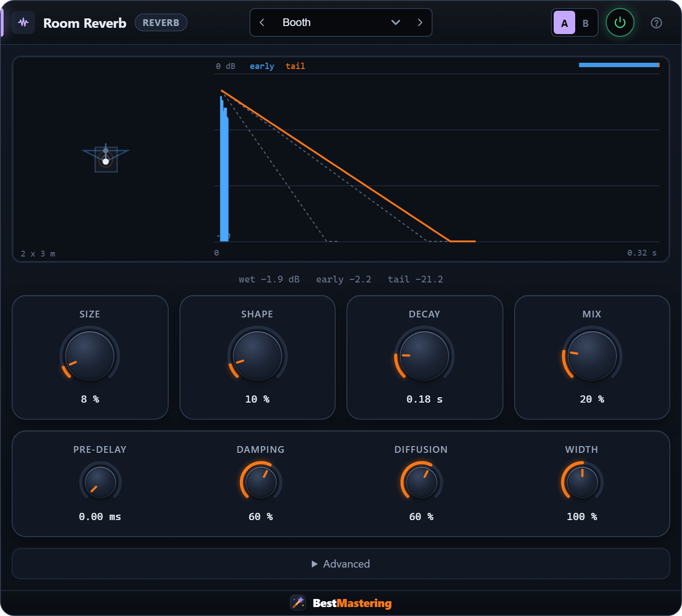
Task: Click the DECAY knob
Action: (x=424, y=356)
